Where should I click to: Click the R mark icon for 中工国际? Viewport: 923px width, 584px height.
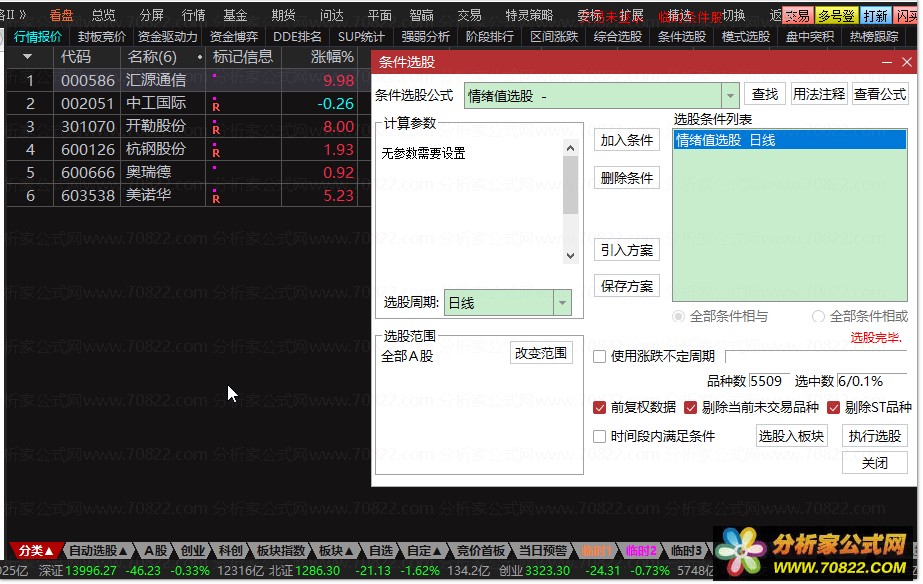point(215,105)
